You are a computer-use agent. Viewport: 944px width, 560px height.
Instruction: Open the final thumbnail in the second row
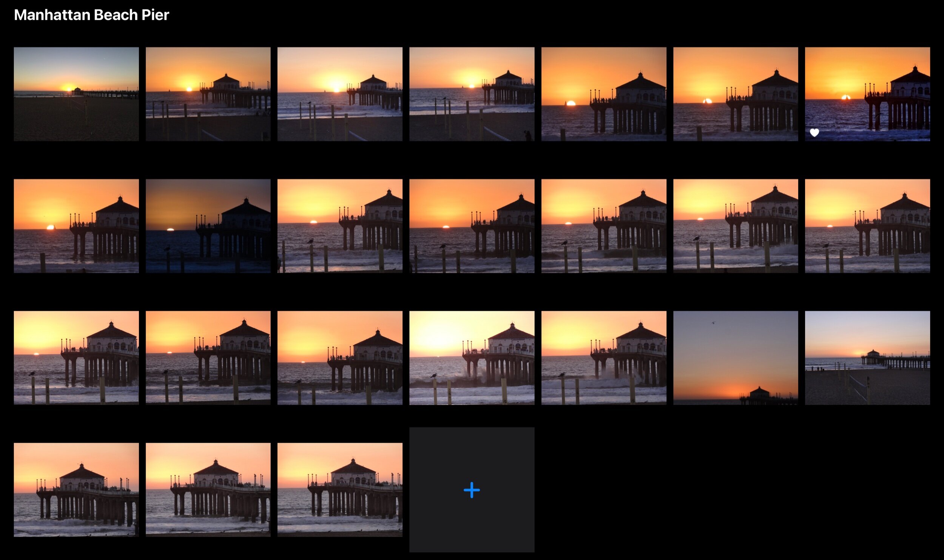tap(867, 226)
